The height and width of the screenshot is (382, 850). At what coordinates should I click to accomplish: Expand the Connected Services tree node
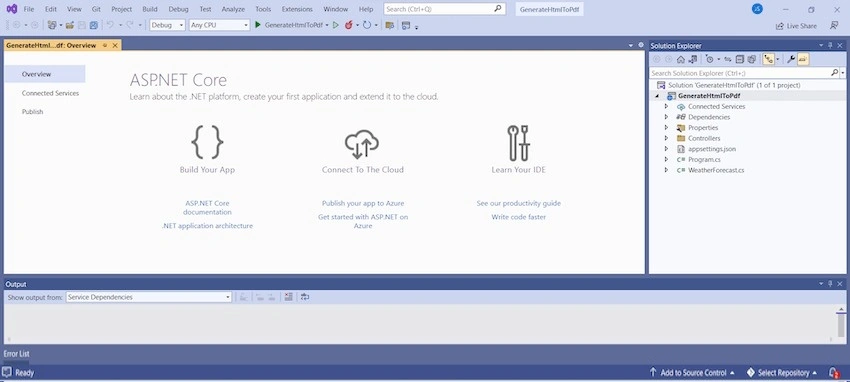pos(666,106)
